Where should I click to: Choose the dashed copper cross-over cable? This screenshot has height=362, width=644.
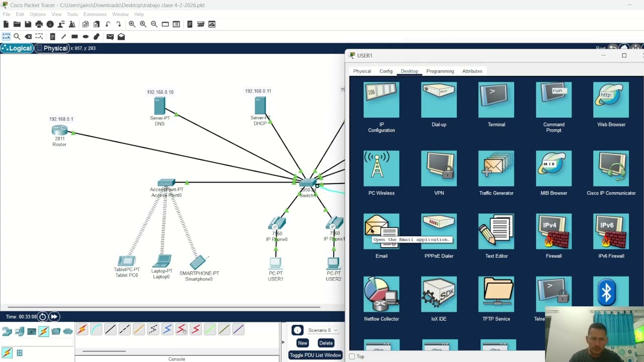124,330
